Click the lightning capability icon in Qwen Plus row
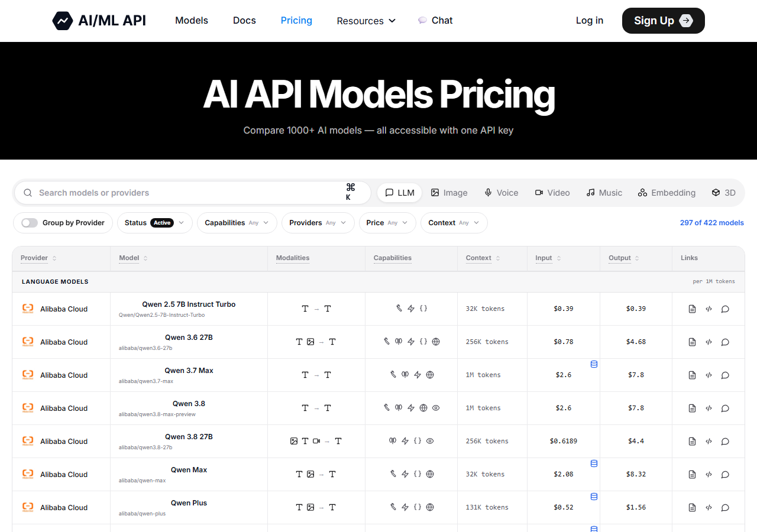 click(405, 507)
